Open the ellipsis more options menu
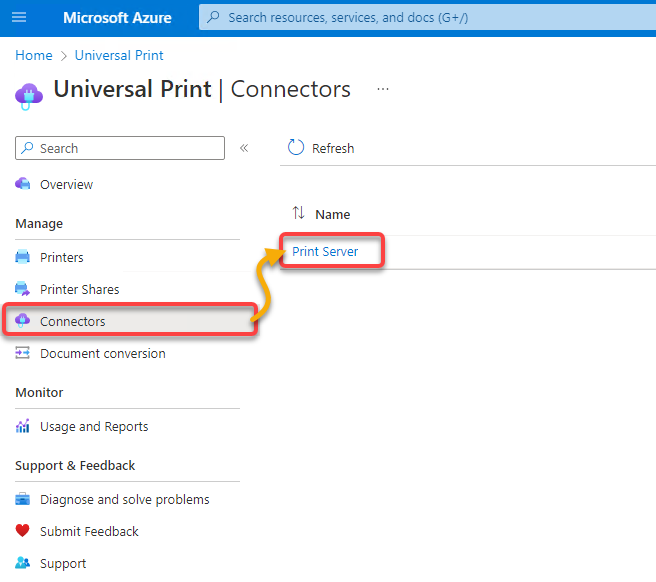The height and width of the screenshot is (582, 656). pos(383,89)
